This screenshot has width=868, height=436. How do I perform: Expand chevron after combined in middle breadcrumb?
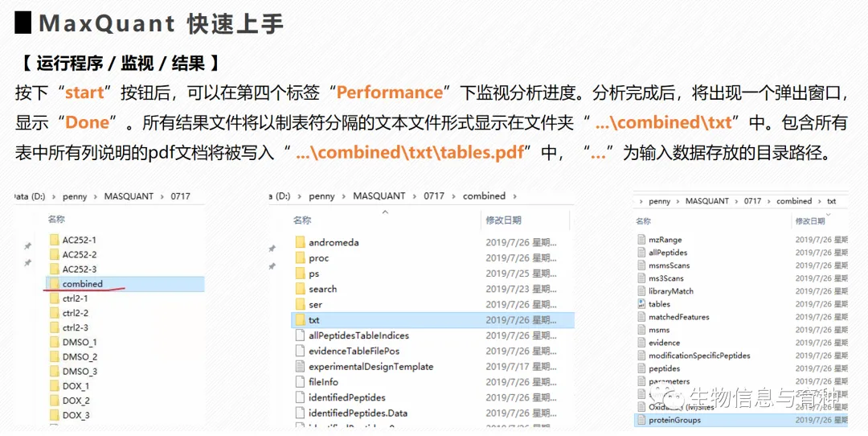[x=515, y=196]
